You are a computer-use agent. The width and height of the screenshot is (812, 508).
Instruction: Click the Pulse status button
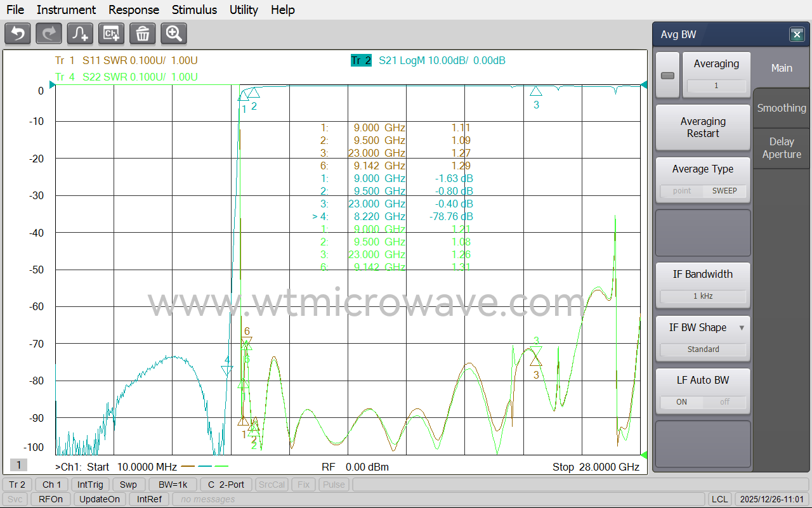tap(334, 485)
